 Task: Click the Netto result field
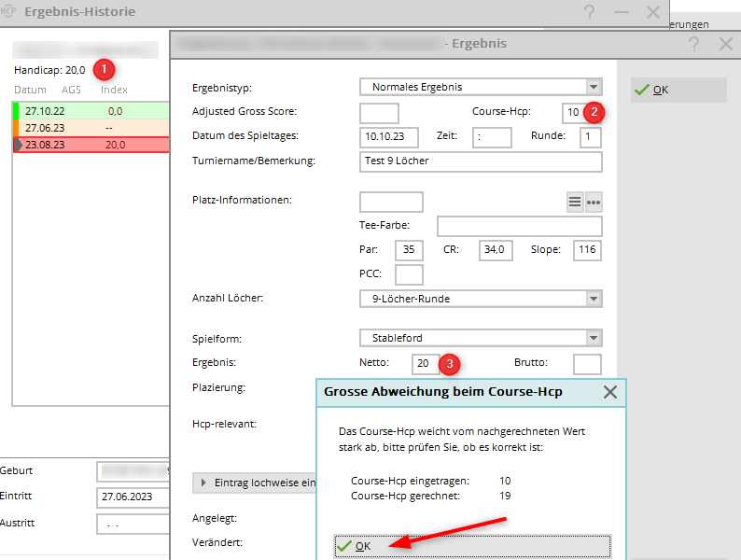tap(425, 363)
